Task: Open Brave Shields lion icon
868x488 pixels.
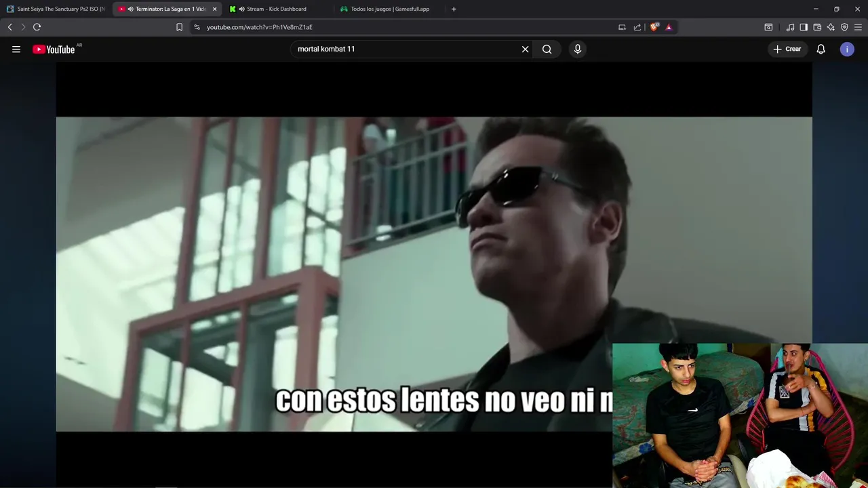Action: tap(654, 27)
